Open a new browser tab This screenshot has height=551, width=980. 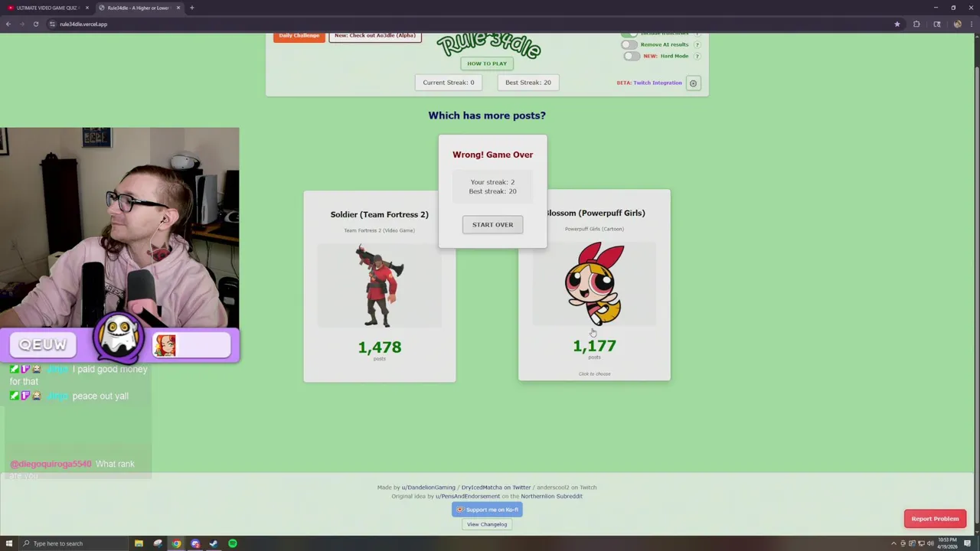[191, 8]
